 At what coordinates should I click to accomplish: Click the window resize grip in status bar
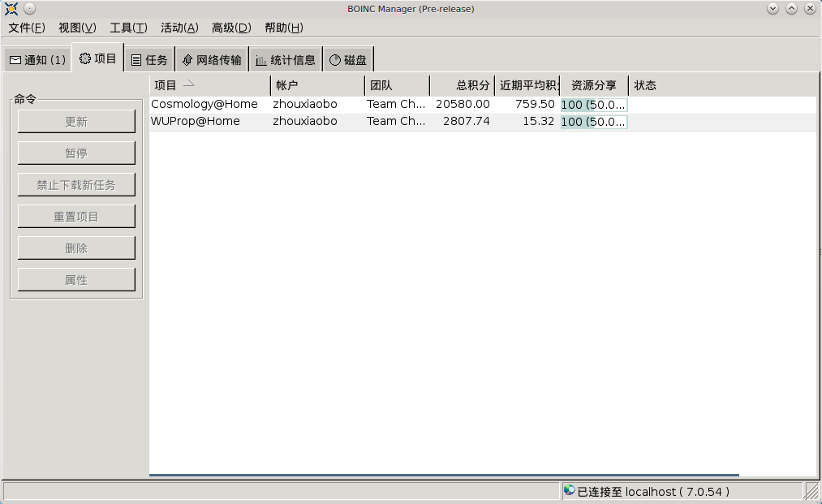click(812, 491)
